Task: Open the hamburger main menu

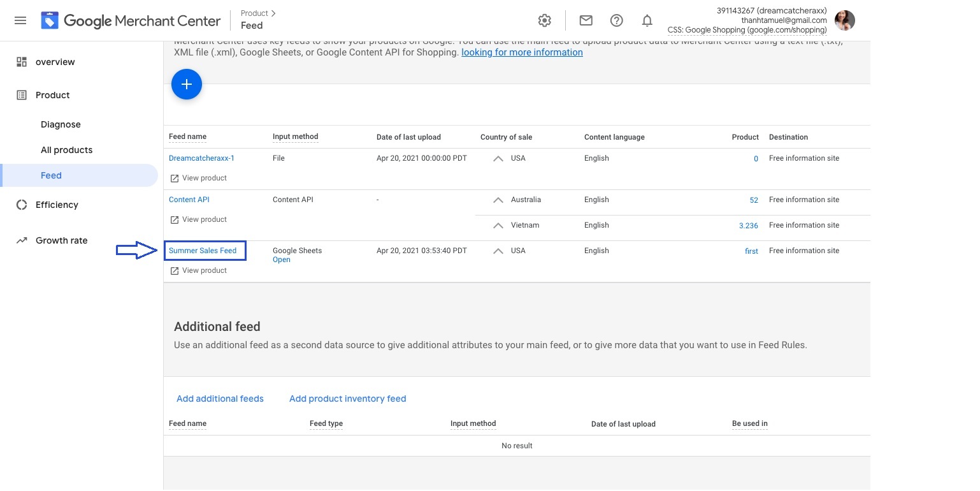Action: pos(20,20)
